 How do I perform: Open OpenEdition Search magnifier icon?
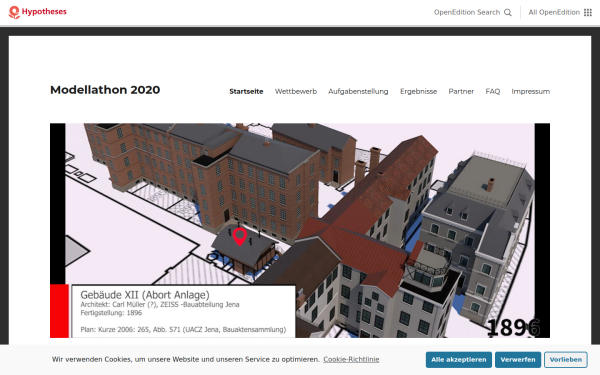point(508,12)
